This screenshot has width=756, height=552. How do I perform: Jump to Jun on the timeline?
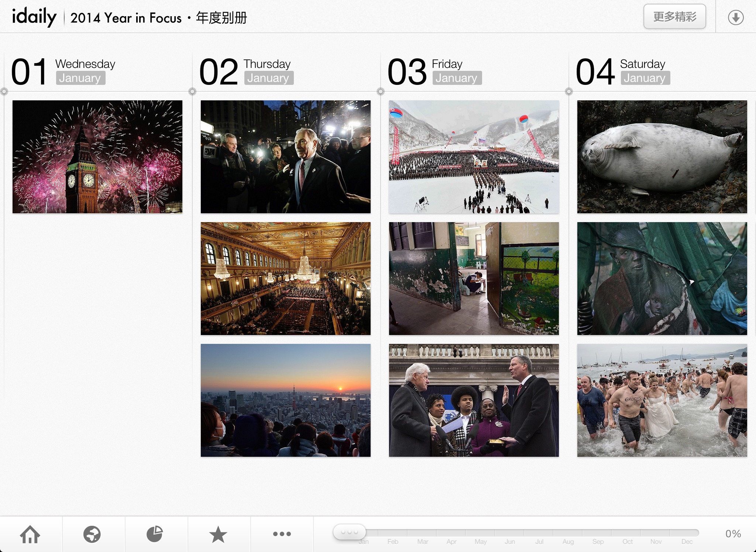point(510,541)
